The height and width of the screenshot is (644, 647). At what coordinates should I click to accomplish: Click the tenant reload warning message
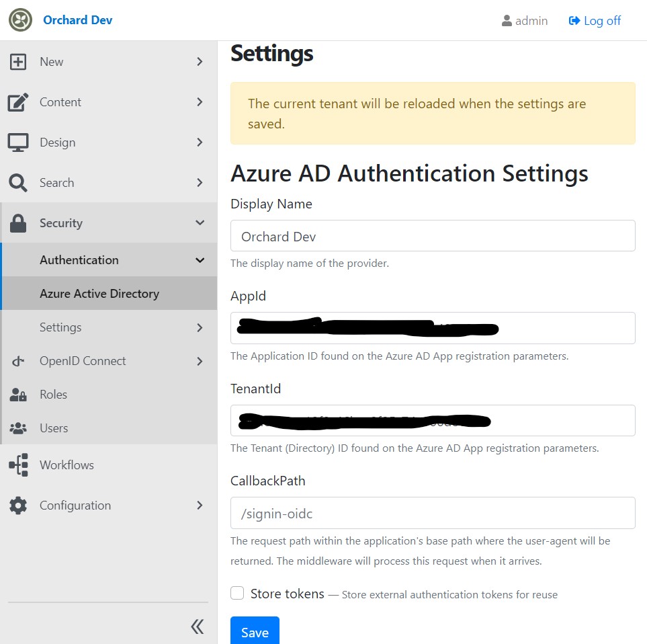point(433,113)
